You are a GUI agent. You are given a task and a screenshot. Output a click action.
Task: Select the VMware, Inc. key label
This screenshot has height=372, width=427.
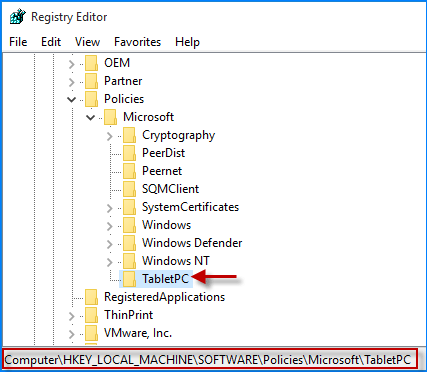click(x=138, y=333)
